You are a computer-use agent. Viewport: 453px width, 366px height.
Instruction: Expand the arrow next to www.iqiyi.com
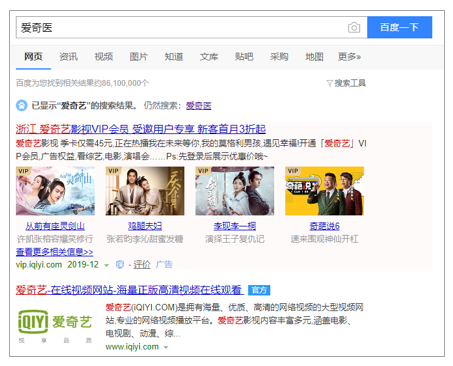tap(166, 347)
